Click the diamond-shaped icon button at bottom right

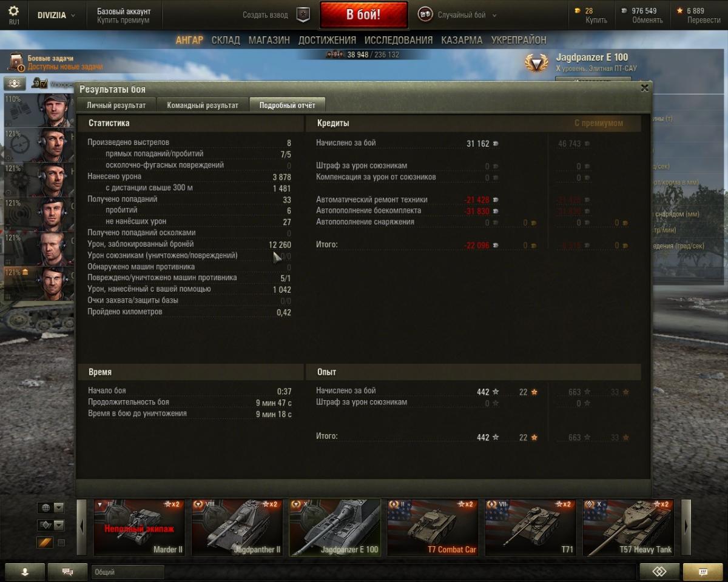(659, 572)
